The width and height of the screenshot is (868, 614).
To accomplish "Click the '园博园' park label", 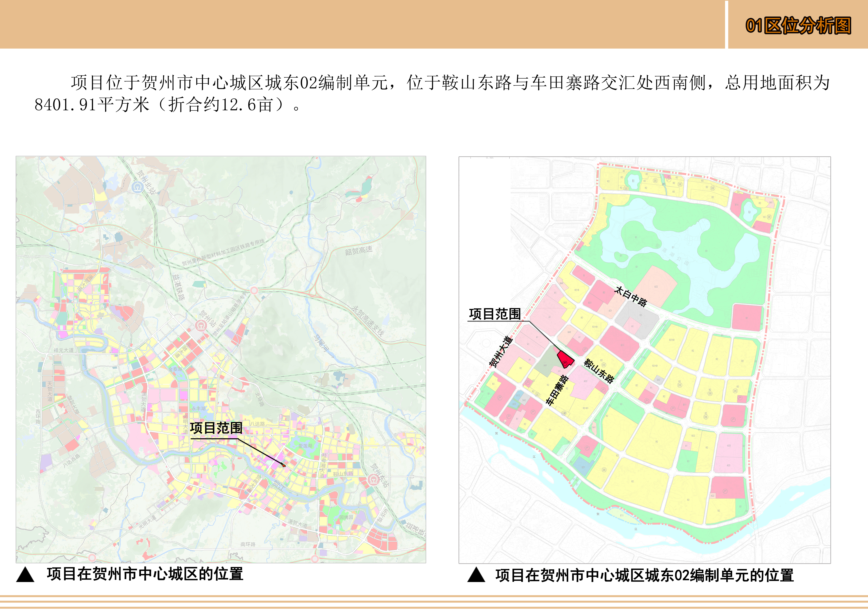I will [x=346, y=517].
